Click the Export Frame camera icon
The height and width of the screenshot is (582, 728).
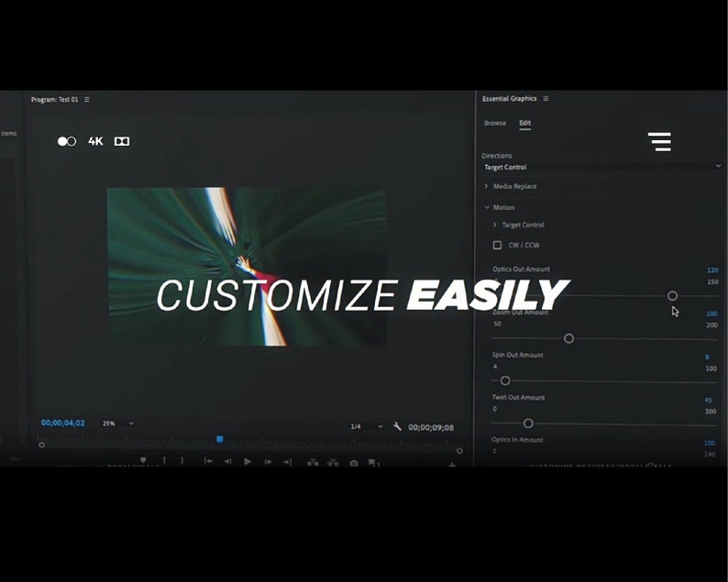pyautogui.click(x=354, y=463)
